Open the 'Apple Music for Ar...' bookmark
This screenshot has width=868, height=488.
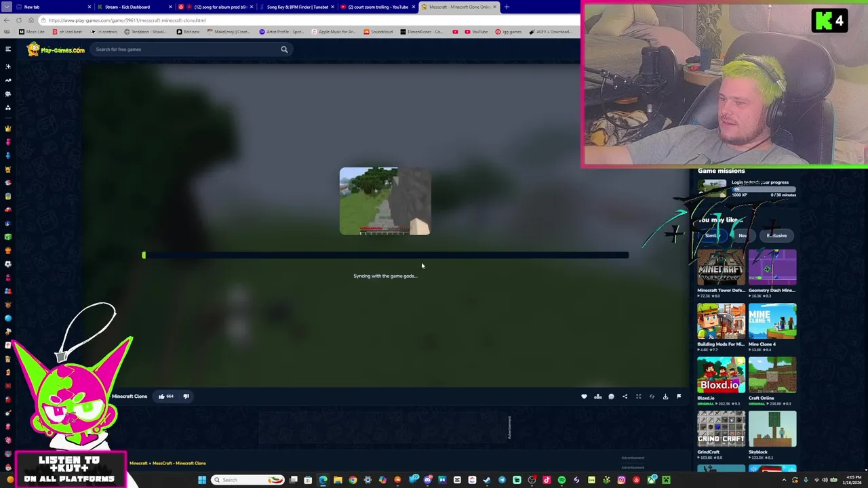point(333,32)
